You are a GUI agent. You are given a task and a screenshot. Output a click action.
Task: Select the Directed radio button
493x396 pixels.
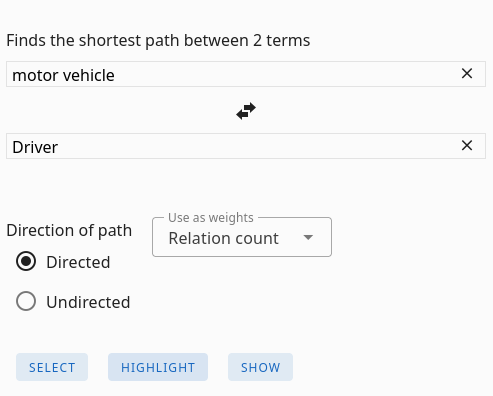pyautogui.click(x=26, y=261)
